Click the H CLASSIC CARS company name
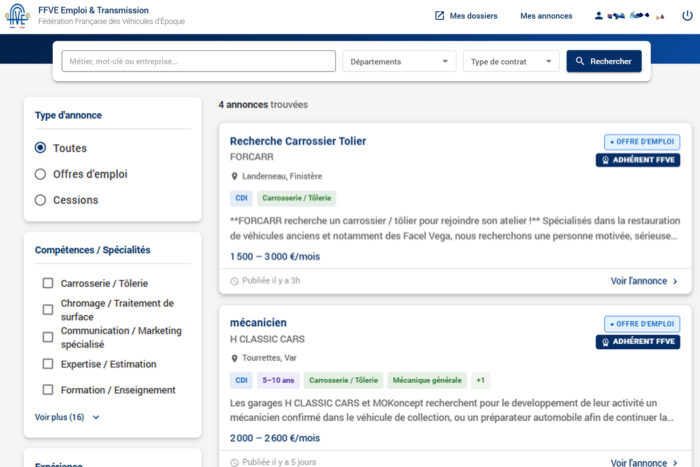 pyautogui.click(x=267, y=339)
